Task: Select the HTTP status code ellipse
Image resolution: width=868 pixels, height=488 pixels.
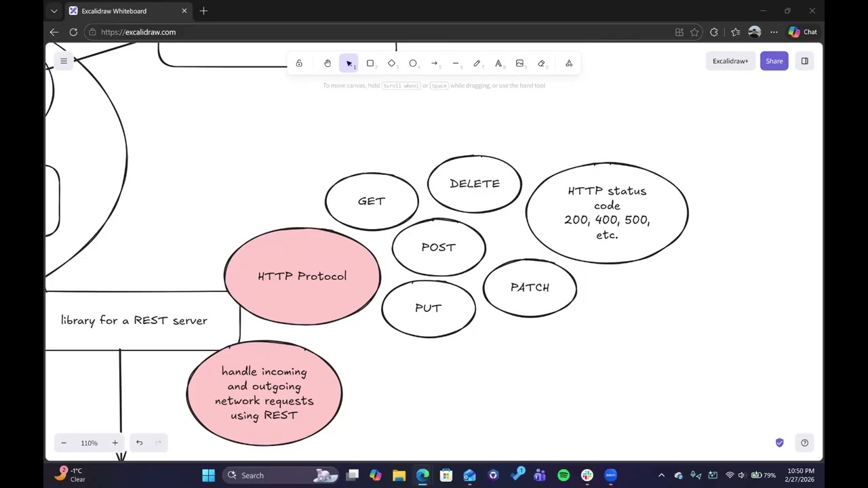Action: pyautogui.click(x=607, y=213)
